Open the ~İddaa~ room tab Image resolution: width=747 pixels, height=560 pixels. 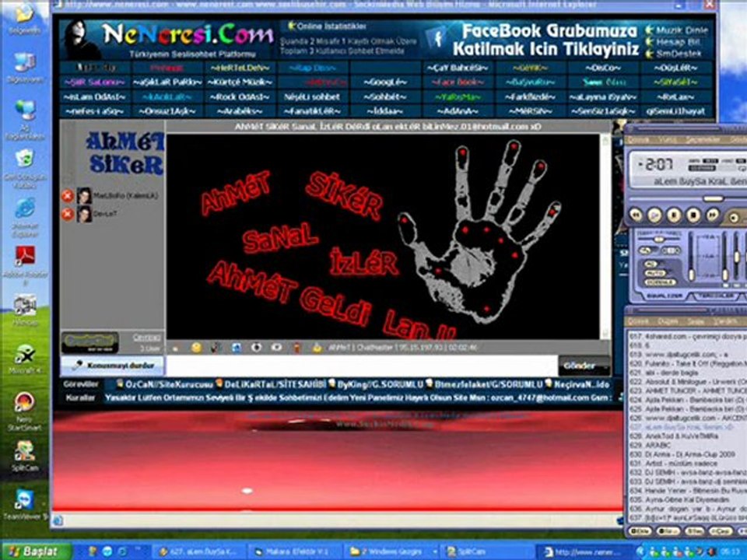(385, 111)
